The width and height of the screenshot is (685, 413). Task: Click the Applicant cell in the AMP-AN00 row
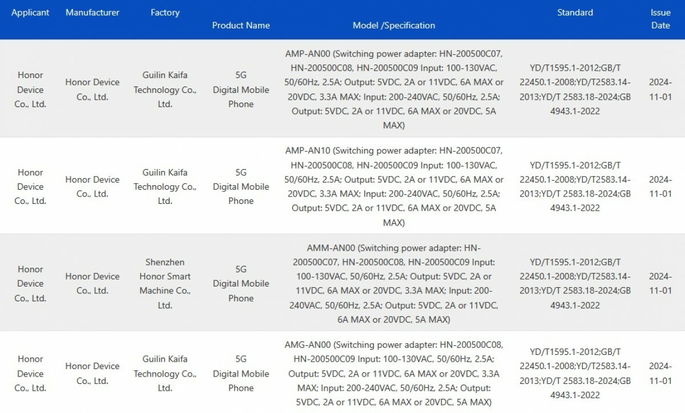click(x=30, y=90)
